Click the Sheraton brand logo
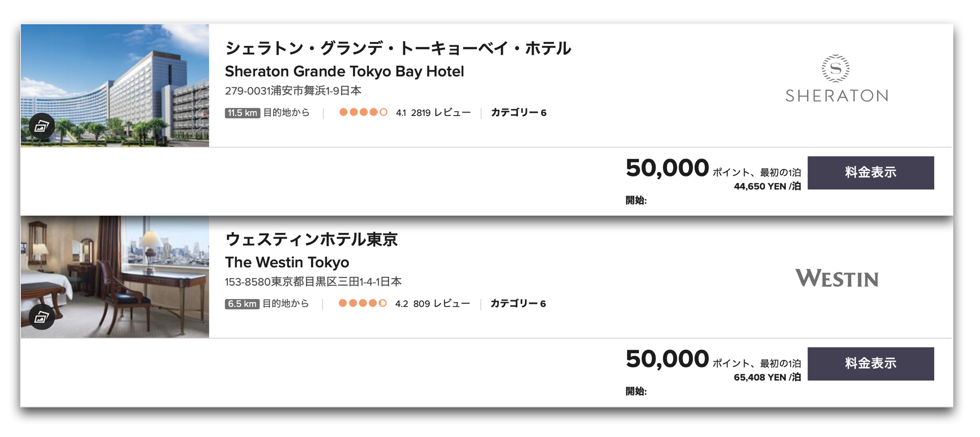The width and height of the screenshot is (980, 437). (x=837, y=78)
